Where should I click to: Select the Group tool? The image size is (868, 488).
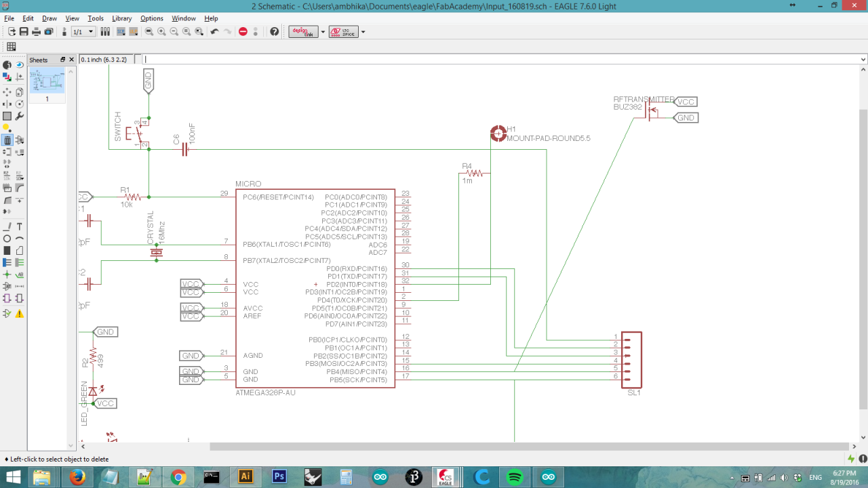click(7, 116)
